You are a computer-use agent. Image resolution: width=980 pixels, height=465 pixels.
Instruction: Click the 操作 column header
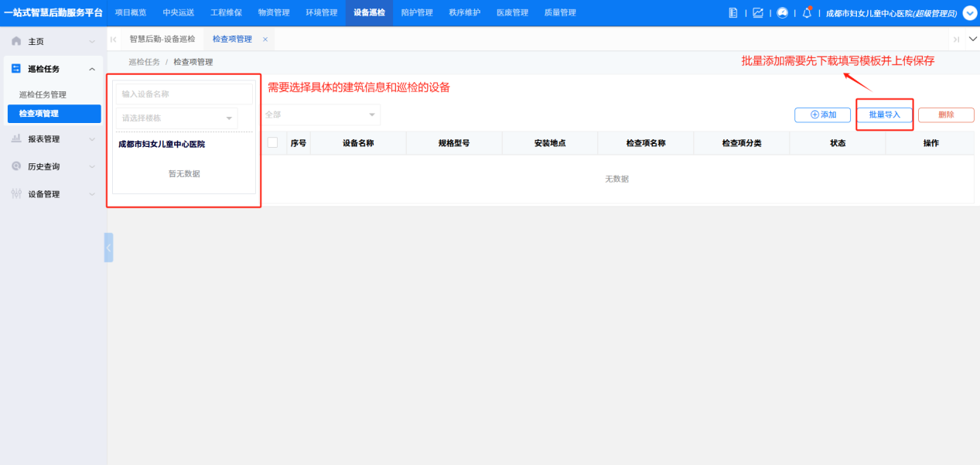point(930,143)
